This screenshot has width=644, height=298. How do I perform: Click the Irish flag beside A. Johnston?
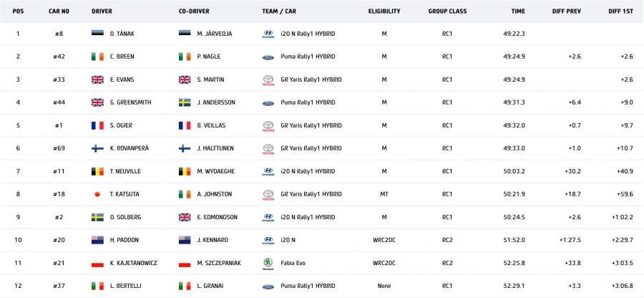pyautogui.click(x=185, y=194)
